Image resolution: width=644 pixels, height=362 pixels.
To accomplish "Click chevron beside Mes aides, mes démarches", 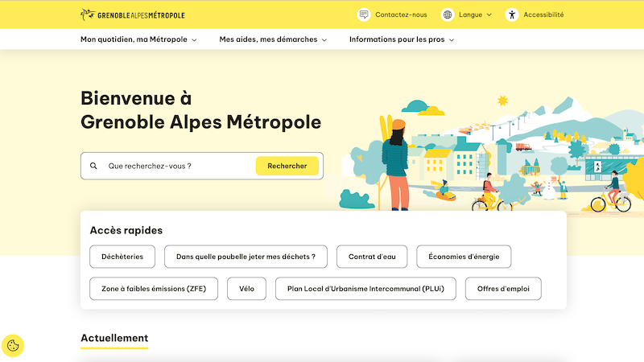I will coord(324,40).
